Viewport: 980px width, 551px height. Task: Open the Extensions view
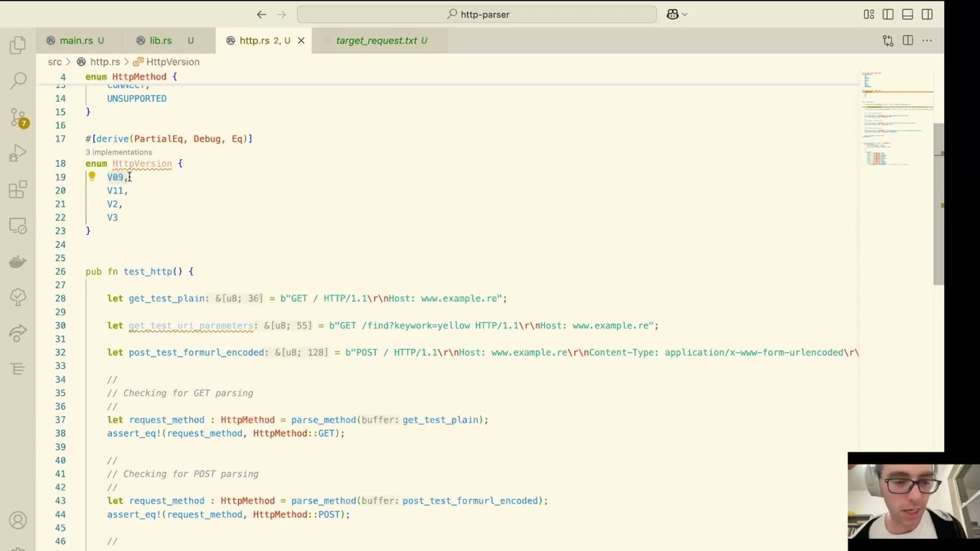pos(18,190)
